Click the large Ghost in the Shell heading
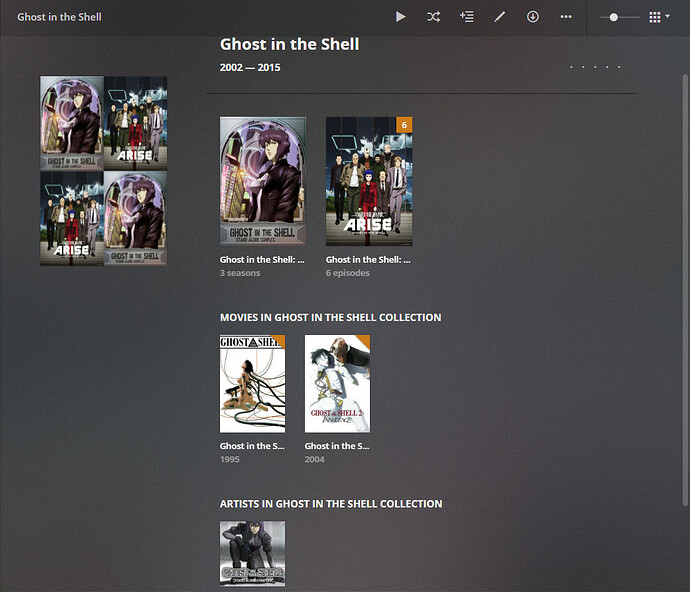 [290, 44]
